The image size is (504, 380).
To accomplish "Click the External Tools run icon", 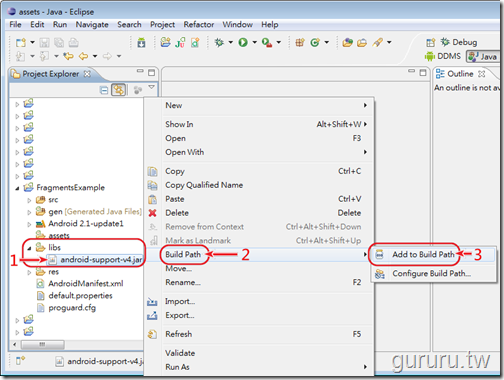I will [x=267, y=42].
